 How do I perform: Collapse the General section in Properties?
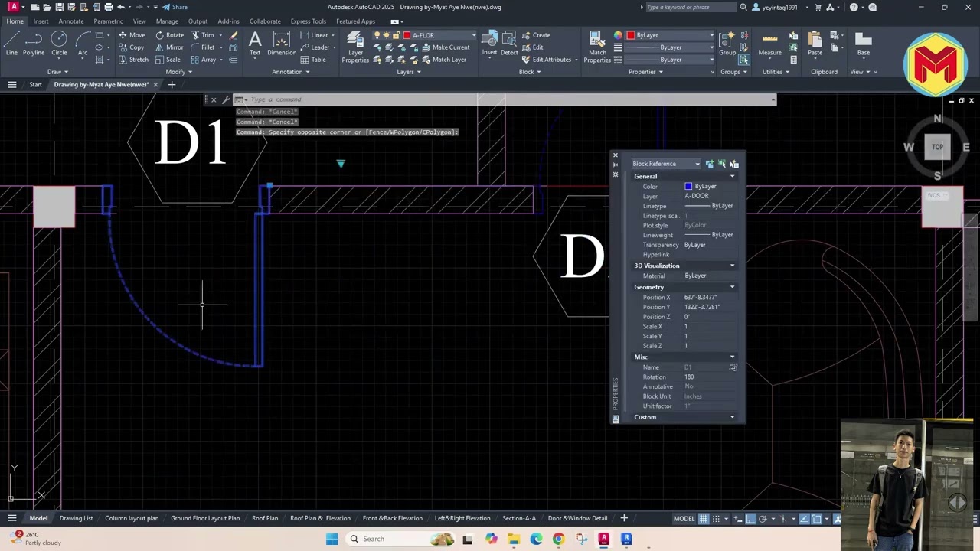[x=732, y=176]
